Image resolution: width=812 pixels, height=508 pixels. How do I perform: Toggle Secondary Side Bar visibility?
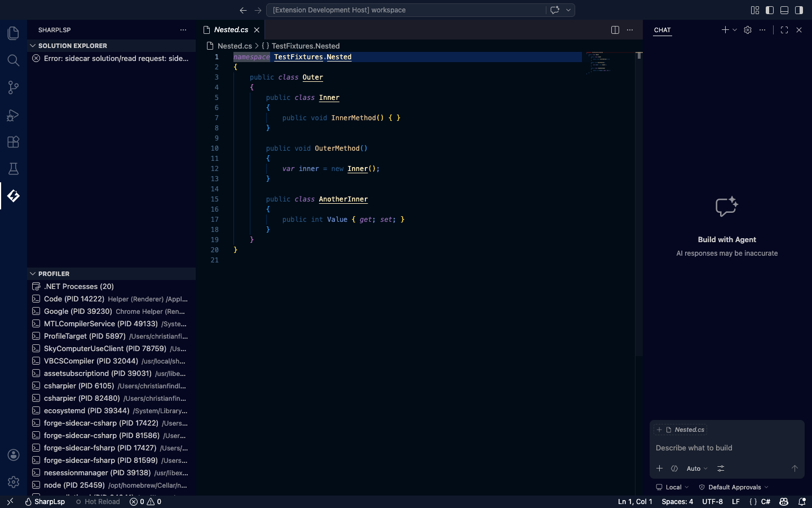tap(799, 10)
